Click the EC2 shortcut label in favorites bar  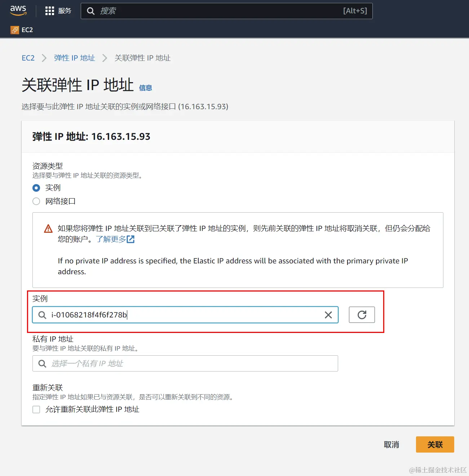tap(27, 30)
